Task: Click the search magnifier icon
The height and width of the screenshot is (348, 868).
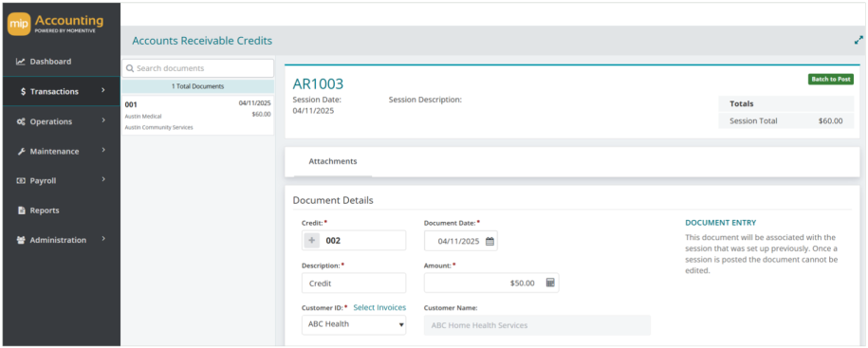Action: coord(130,68)
